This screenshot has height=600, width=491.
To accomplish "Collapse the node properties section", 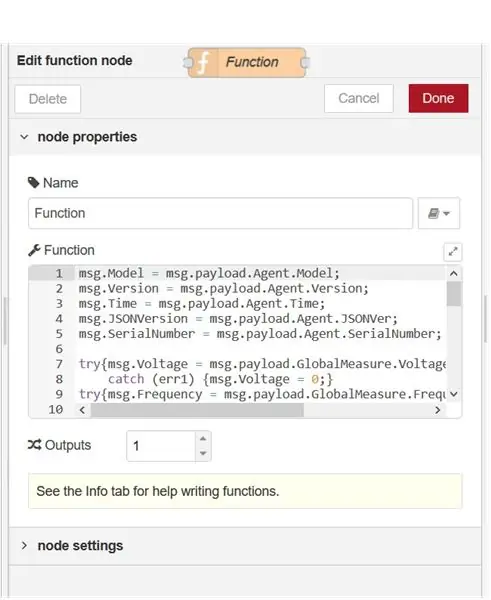I will click(x=24, y=137).
